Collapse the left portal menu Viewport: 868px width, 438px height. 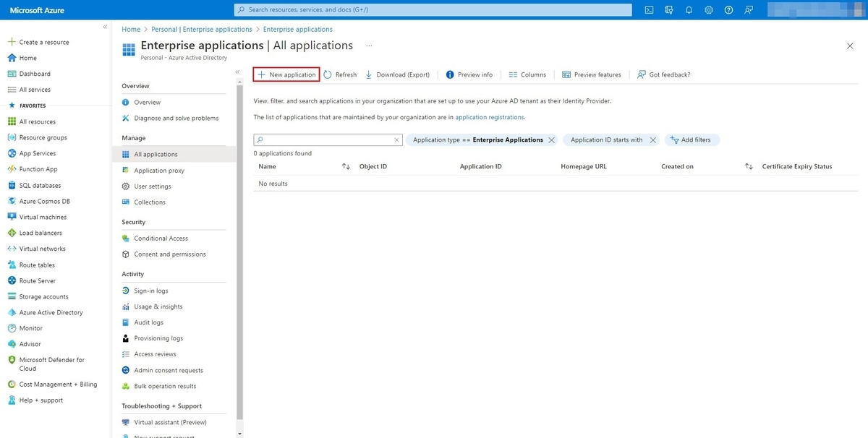(x=105, y=27)
